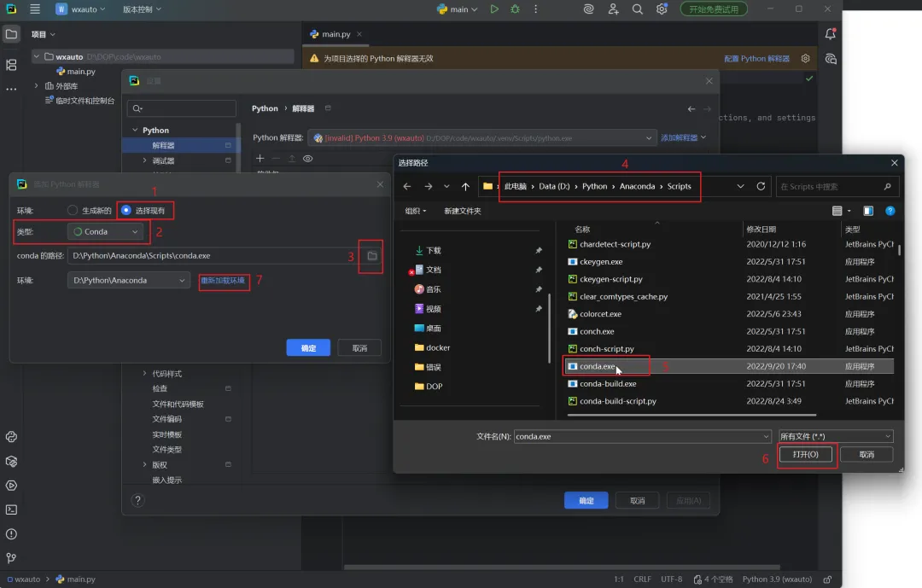Open the more run actions menu
The width and height of the screenshot is (922, 588).
click(x=535, y=9)
